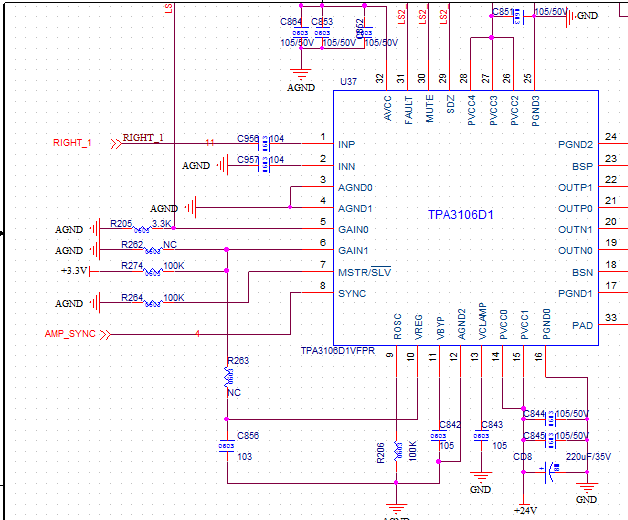
Task: Select the C956 capacitor symbol on INP
Action: 264,143
